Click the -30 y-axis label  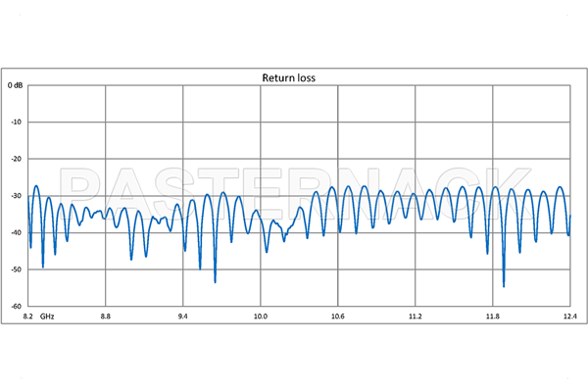[x=17, y=196]
